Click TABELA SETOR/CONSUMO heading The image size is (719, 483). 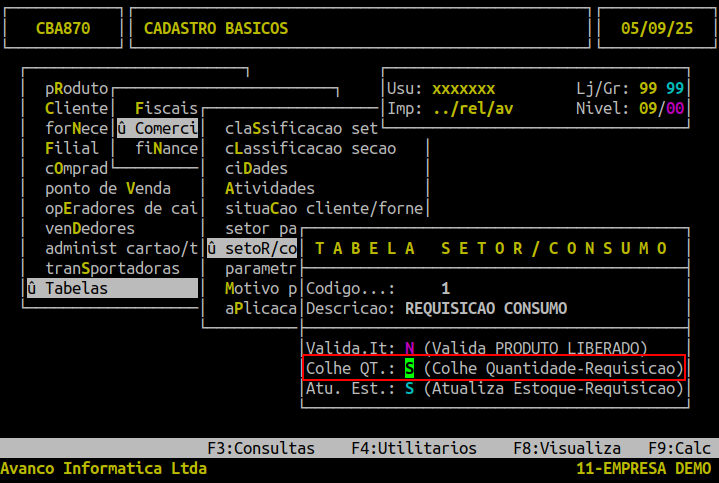click(x=491, y=249)
